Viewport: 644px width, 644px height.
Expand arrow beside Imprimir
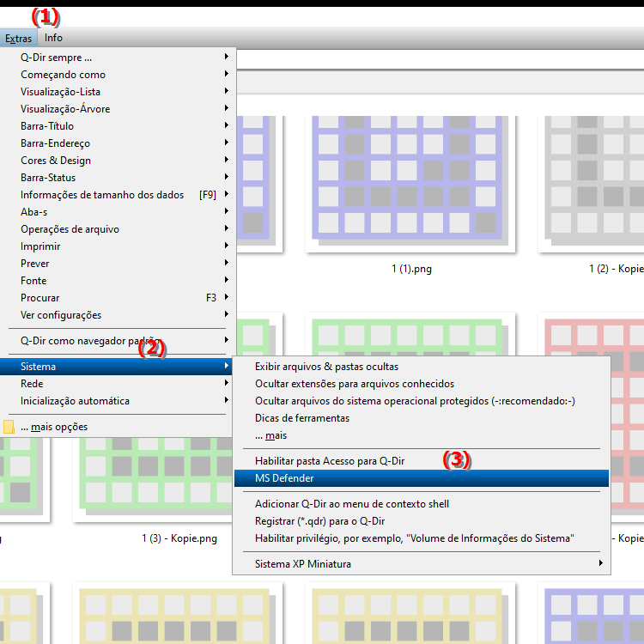[227, 246]
